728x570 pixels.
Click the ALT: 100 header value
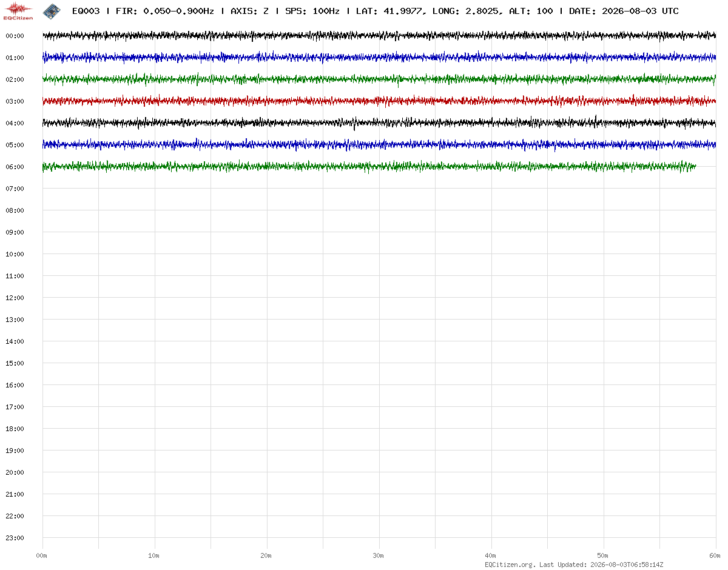point(531,11)
